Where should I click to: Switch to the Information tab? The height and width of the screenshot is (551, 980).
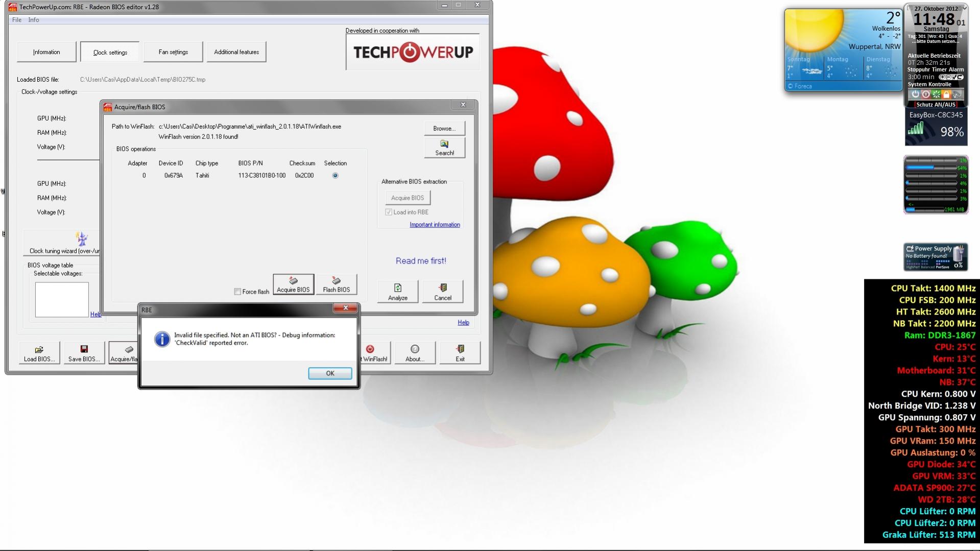pyautogui.click(x=46, y=52)
